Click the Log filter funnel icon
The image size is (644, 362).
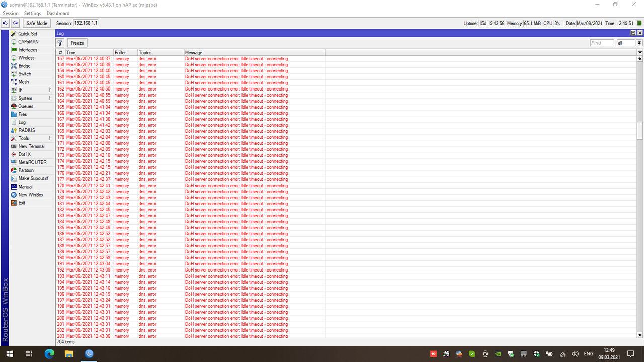[x=60, y=43]
